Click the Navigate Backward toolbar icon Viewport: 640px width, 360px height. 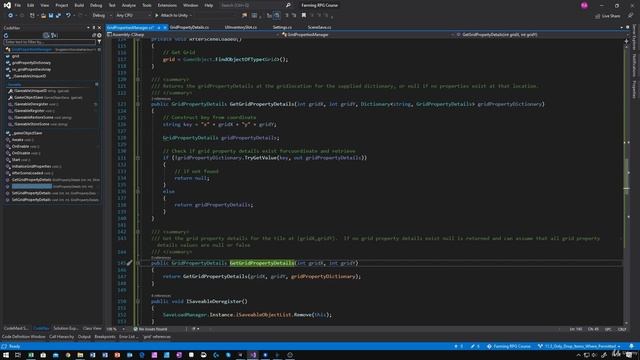point(10,16)
